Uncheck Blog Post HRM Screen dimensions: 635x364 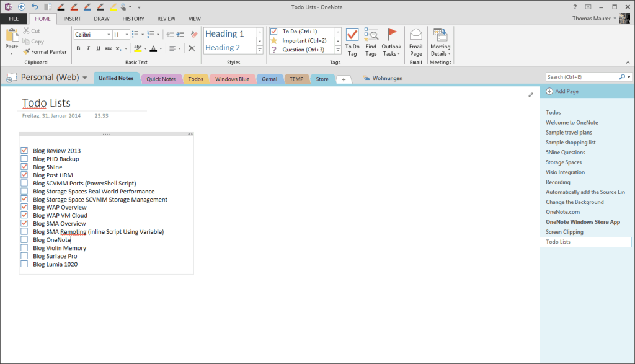pyautogui.click(x=24, y=175)
